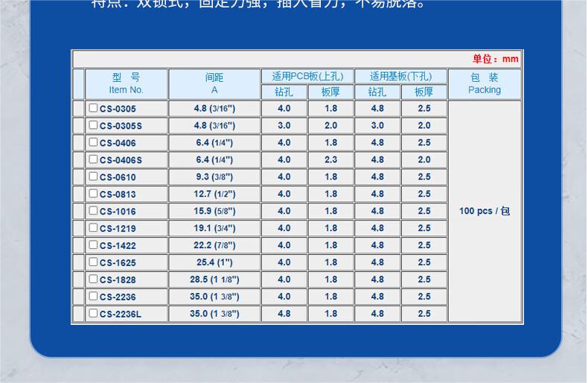Select the CS-1219 checkbox
Image resolution: width=588 pixels, height=383 pixels.
click(x=93, y=228)
